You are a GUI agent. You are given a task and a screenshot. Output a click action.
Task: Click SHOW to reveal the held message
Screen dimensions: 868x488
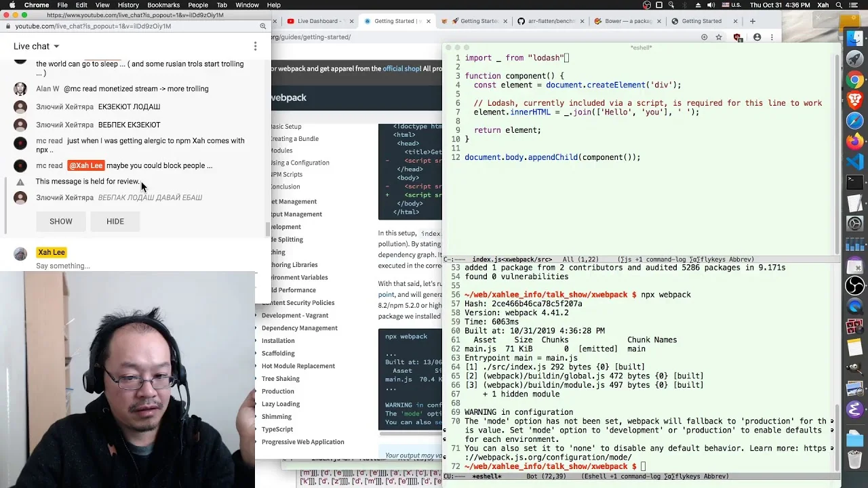[61, 221]
